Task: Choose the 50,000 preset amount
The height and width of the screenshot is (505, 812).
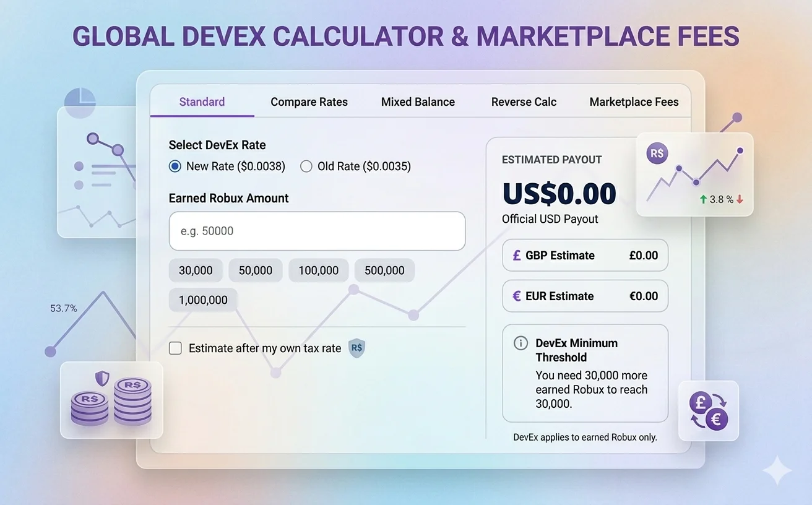Action: [x=255, y=270]
